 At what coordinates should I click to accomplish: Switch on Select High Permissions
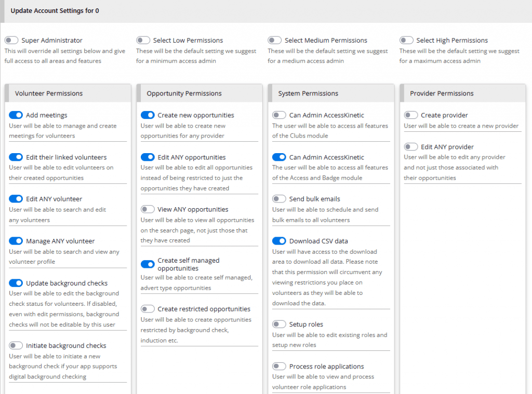pos(406,40)
